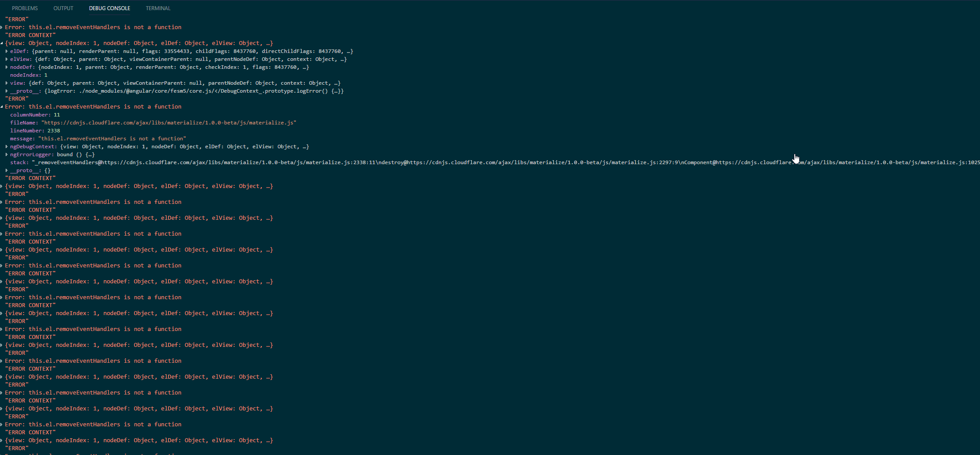Switch to the PROBLEMS tab
The height and width of the screenshot is (455, 980).
[25, 8]
